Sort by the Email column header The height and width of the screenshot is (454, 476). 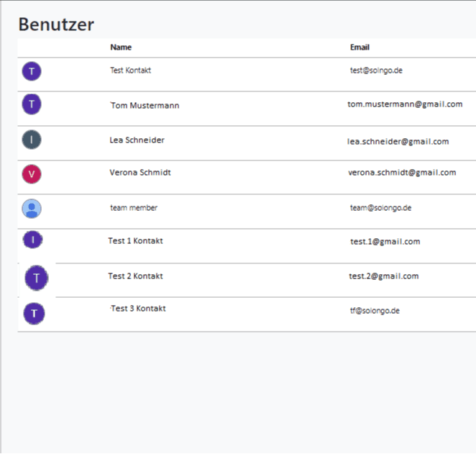pos(360,47)
